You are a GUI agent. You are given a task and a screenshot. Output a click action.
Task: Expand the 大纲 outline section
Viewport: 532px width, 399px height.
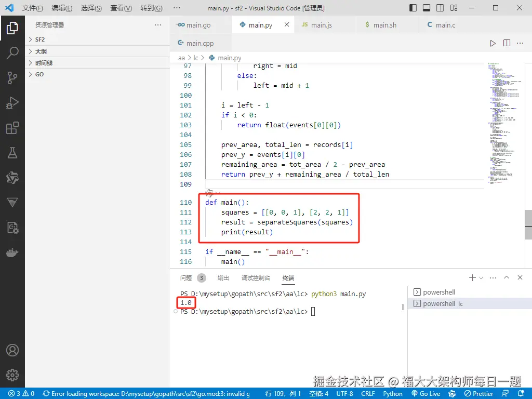[x=97, y=51]
